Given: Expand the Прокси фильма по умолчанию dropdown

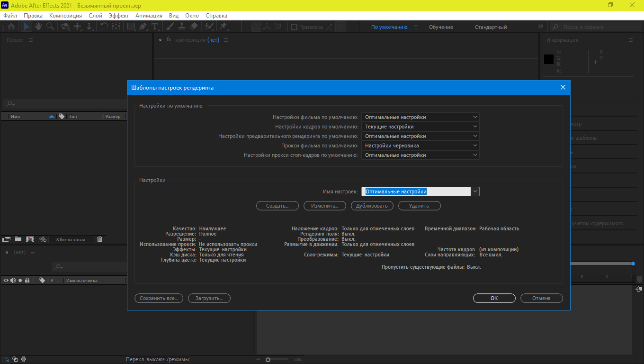Looking at the screenshot, I should 420,146.
